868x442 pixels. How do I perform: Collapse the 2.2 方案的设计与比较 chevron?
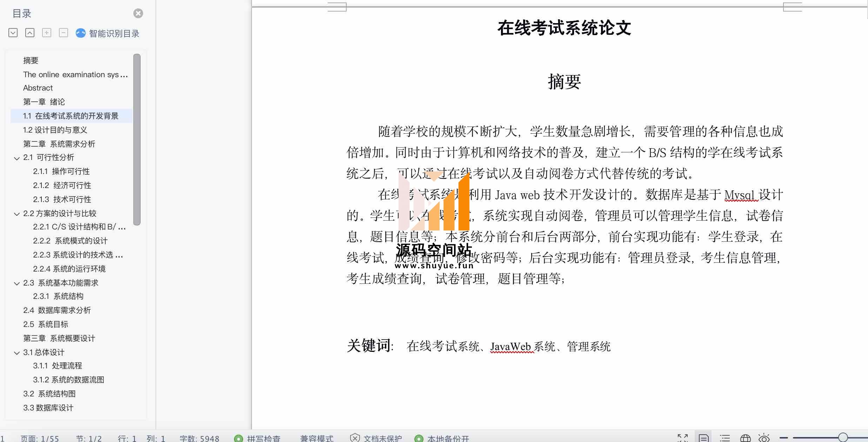point(16,214)
